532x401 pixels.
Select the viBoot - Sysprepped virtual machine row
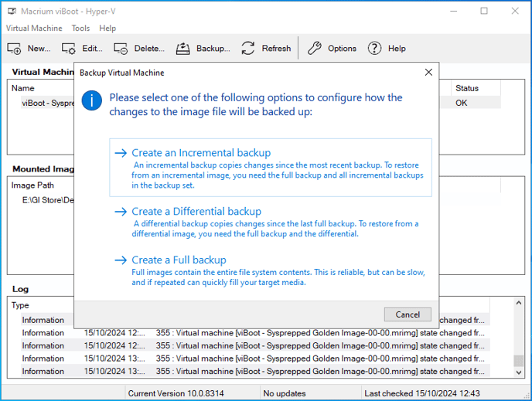(47, 103)
